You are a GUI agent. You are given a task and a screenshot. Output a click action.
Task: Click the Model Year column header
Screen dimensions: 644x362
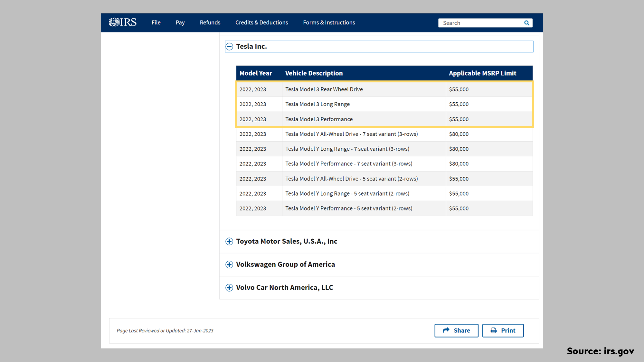pos(256,73)
